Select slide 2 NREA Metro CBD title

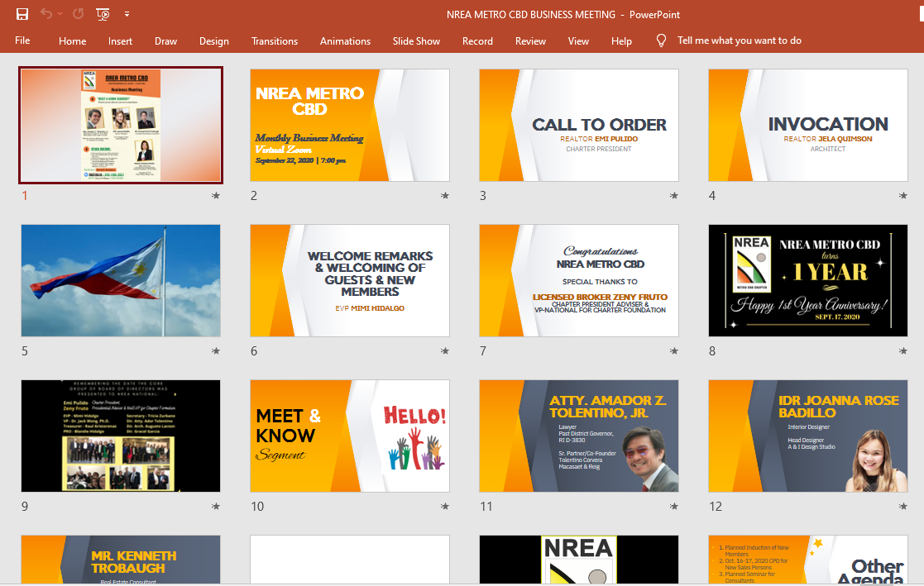click(x=350, y=125)
